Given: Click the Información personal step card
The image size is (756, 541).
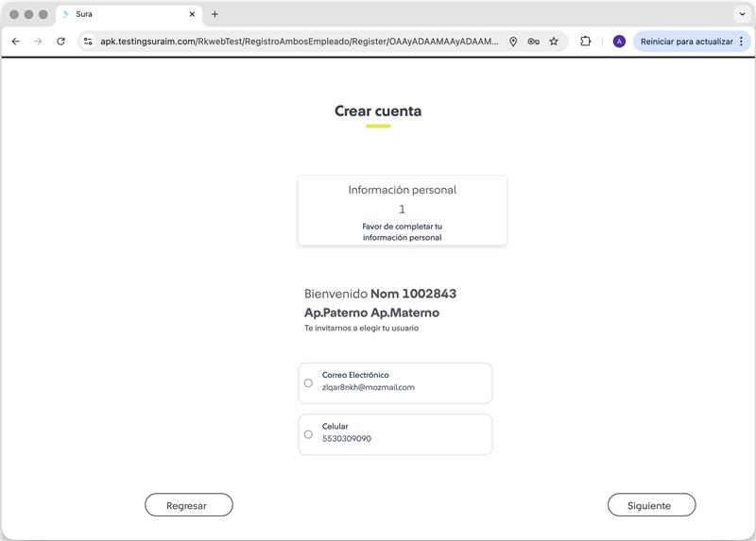Looking at the screenshot, I should click(x=402, y=210).
